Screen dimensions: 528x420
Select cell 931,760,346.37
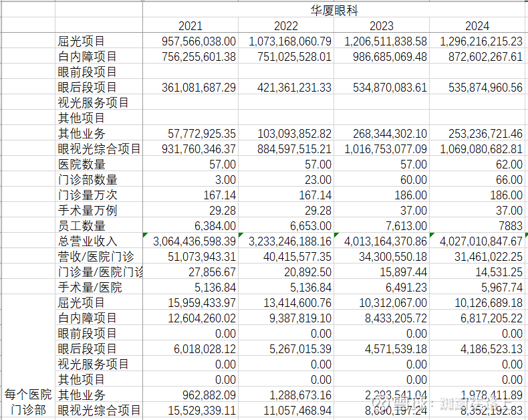pyautogui.click(x=190, y=148)
